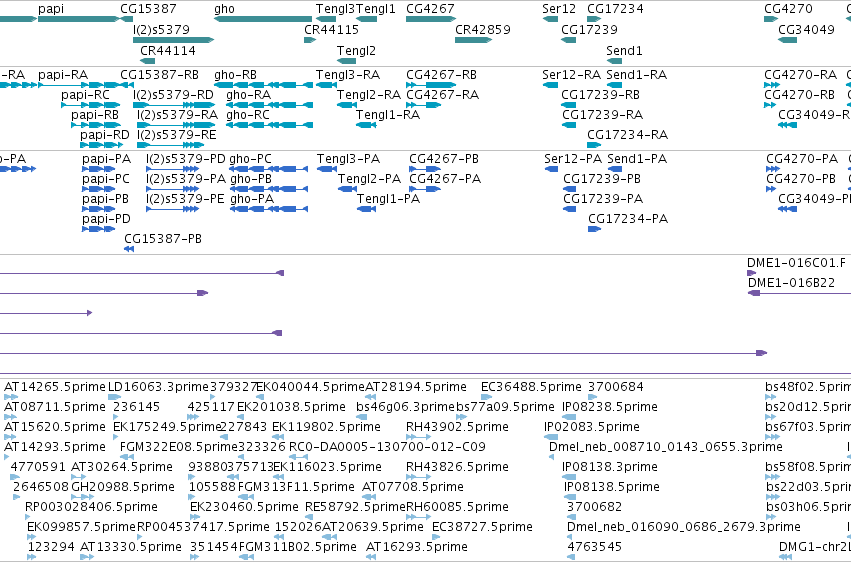Click the CG15387-PB protein feature

129,249
